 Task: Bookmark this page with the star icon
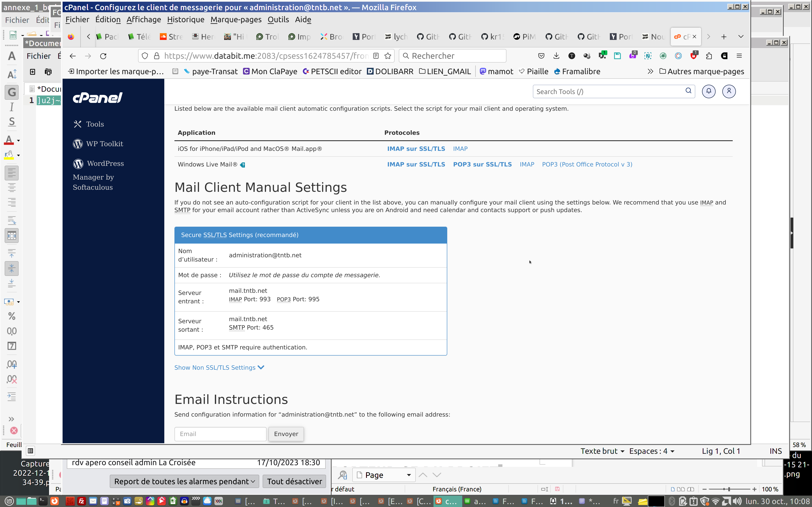tap(388, 56)
